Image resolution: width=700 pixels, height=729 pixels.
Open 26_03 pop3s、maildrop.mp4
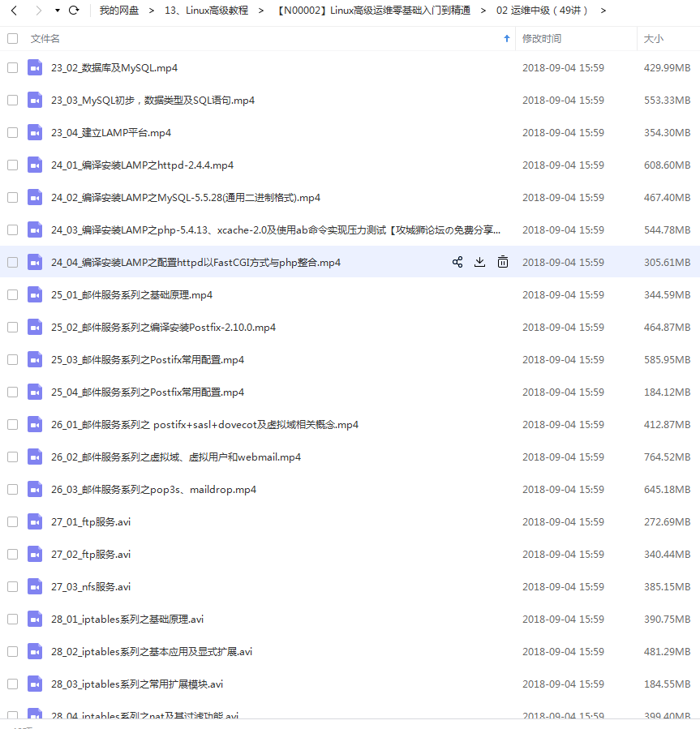[x=153, y=490]
